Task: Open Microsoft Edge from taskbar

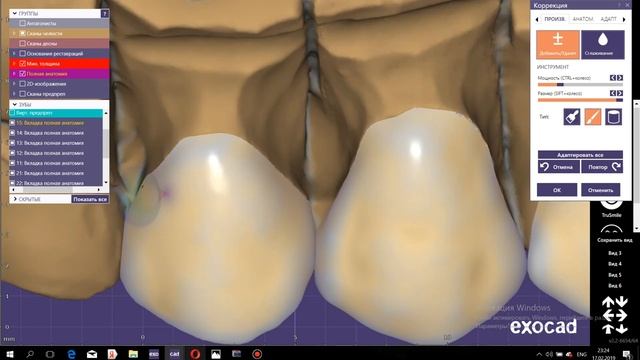Action: pos(71,354)
